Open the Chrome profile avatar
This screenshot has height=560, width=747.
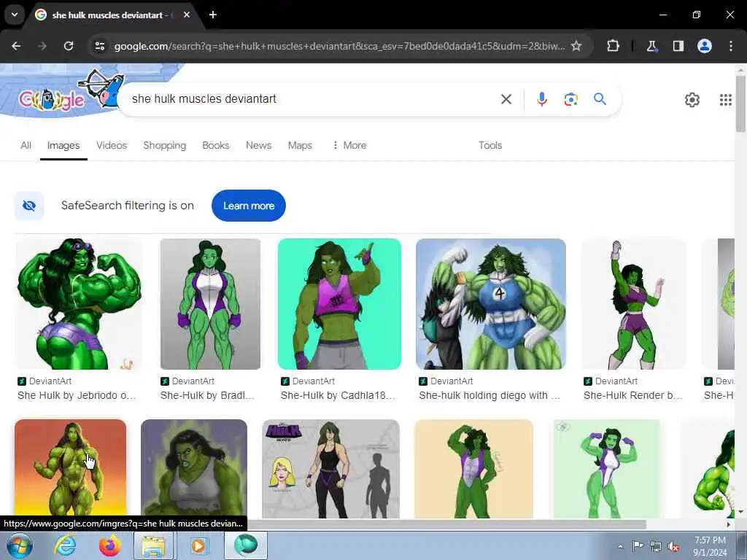coord(705,46)
